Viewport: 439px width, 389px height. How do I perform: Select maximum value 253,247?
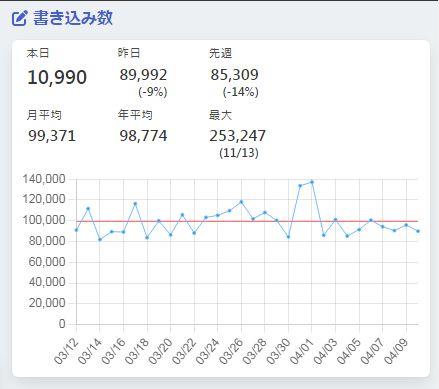pyautogui.click(x=237, y=136)
